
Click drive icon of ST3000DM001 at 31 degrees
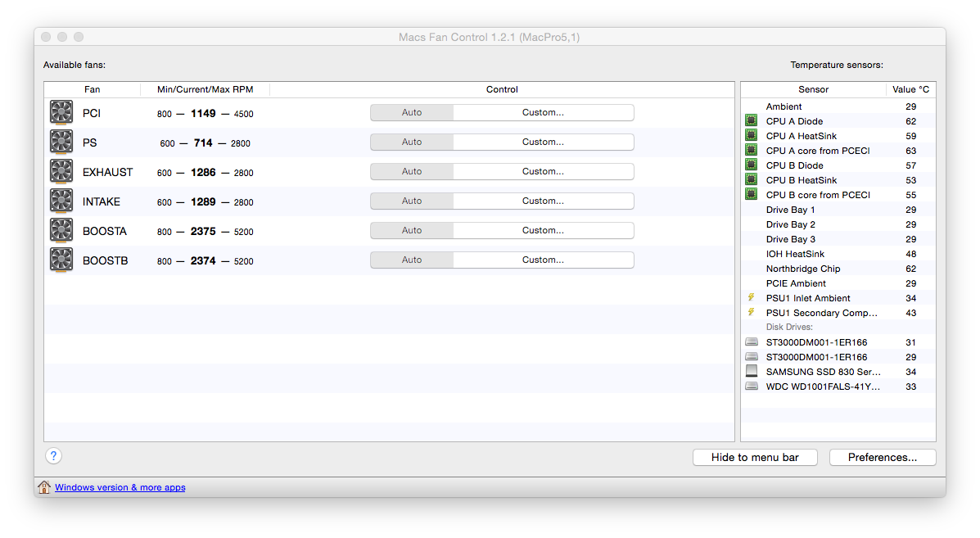[752, 341]
